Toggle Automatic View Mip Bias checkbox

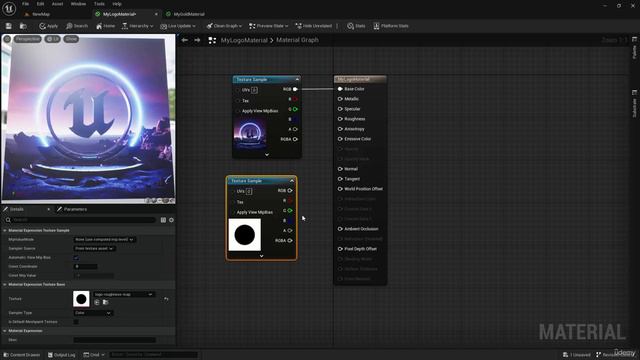tap(76, 258)
